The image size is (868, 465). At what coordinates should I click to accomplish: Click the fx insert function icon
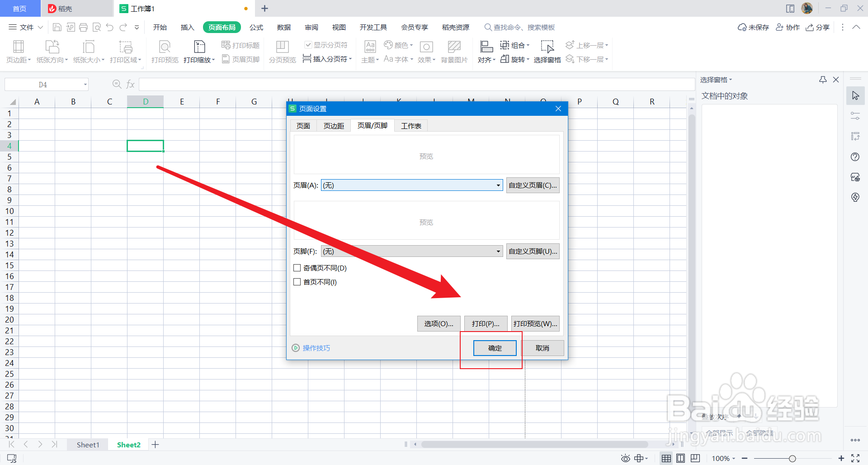[x=131, y=85]
